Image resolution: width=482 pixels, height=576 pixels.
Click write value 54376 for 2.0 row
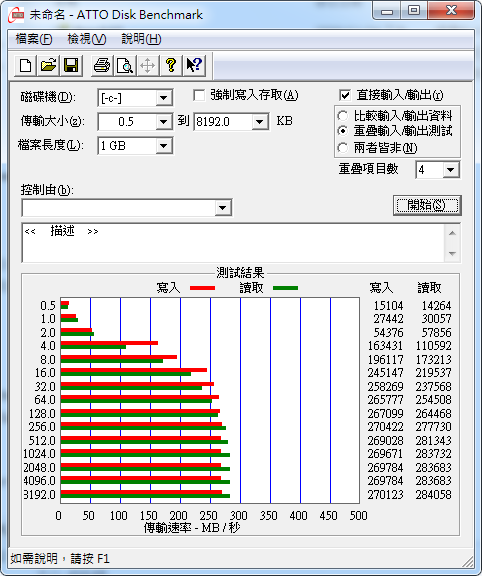coord(388,332)
